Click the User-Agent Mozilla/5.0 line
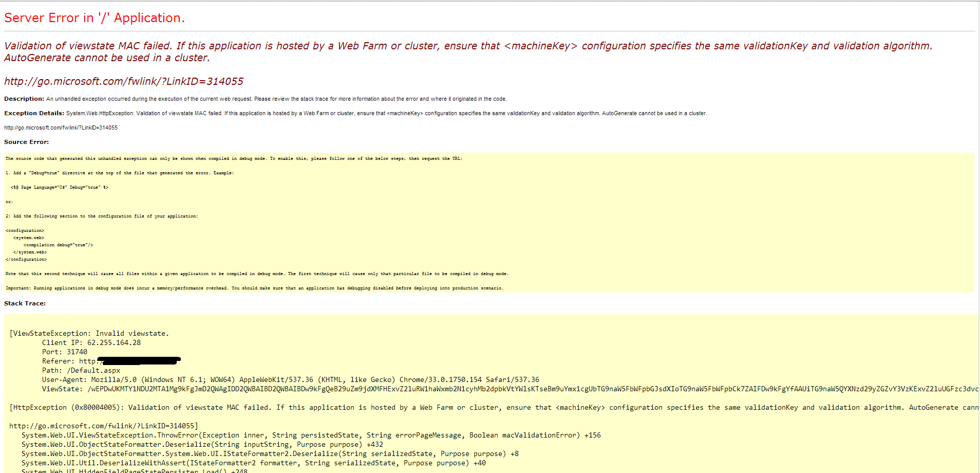This screenshot has width=980, height=473. click(290, 380)
